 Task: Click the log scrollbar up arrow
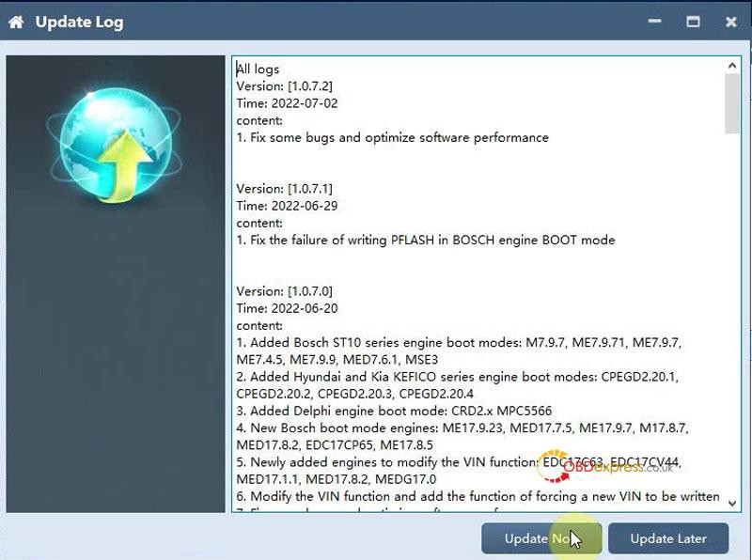(732, 66)
